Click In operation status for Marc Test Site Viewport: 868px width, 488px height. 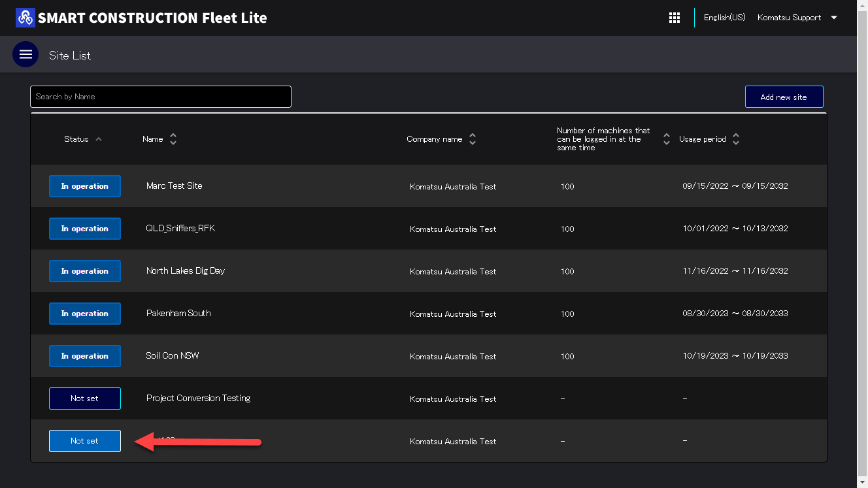point(85,186)
